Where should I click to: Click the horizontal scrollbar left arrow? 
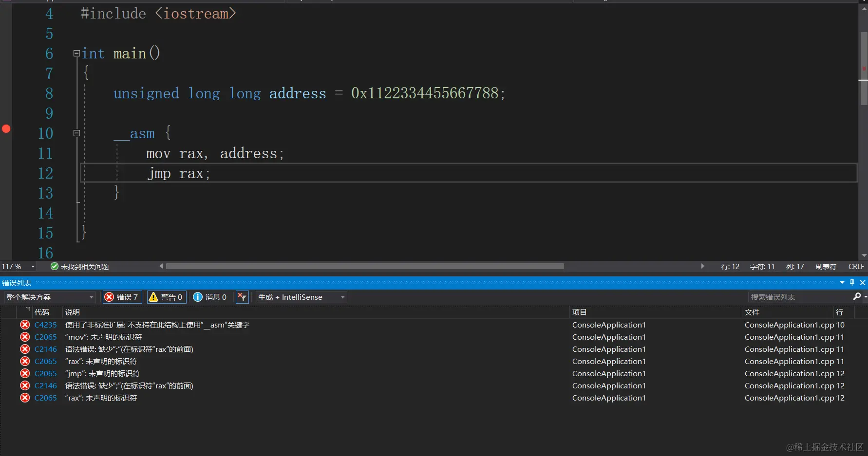tap(161, 266)
